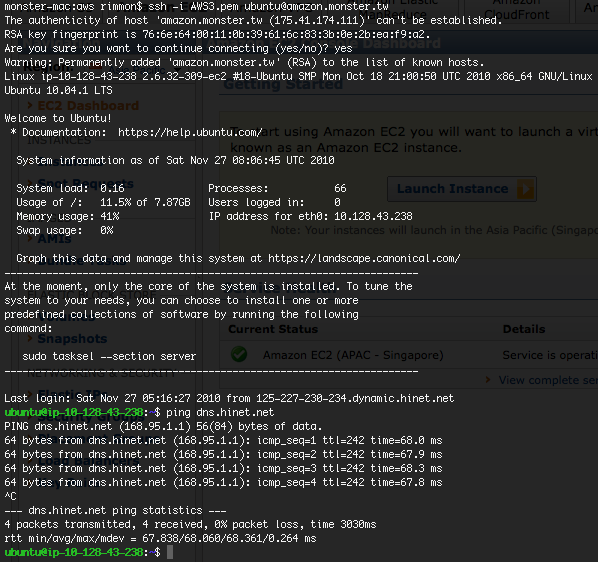Click 'Usage of /: 11.5% of 7.87GB' entry

pos(103,202)
